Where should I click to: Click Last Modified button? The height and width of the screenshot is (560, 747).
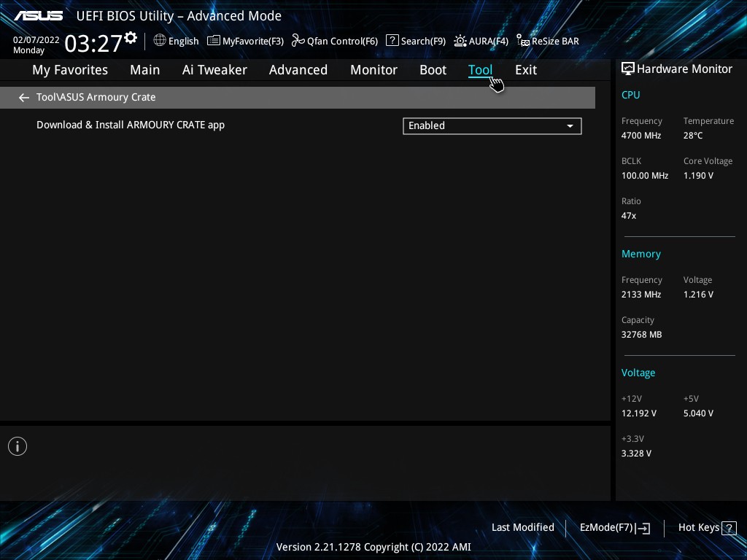click(x=522, y=528)
